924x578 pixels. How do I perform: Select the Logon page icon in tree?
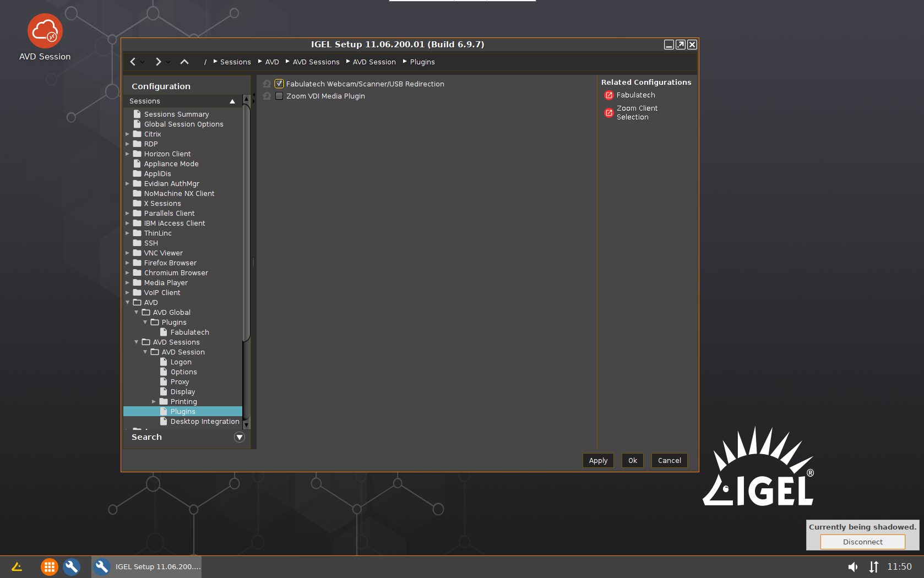coord(164,362)
